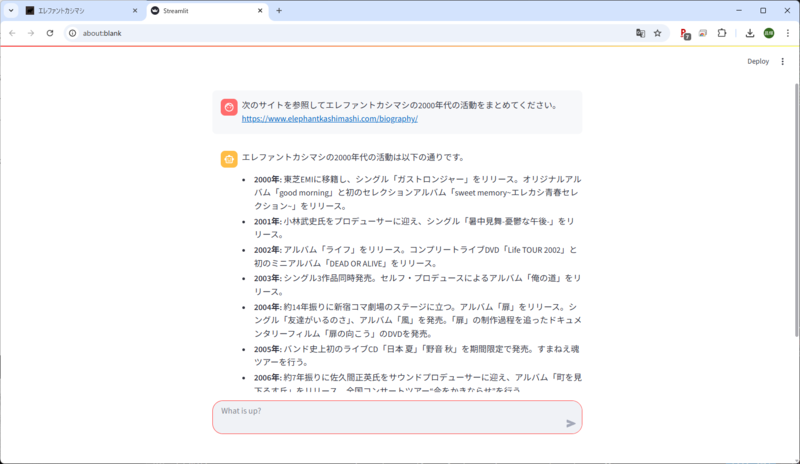Select the 2003年 list entry
Viewport: 800px width, 464px height.
(x=417, y=285)
